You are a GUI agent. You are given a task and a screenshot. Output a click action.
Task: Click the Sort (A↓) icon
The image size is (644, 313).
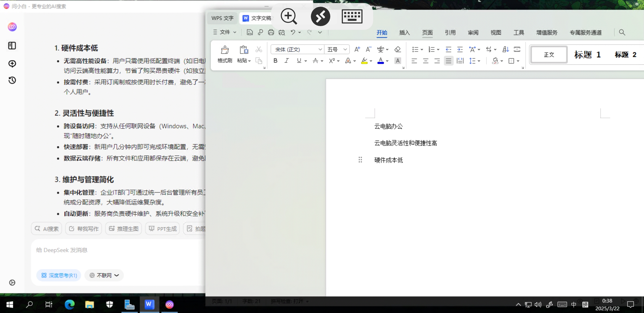tap(505, 49)
